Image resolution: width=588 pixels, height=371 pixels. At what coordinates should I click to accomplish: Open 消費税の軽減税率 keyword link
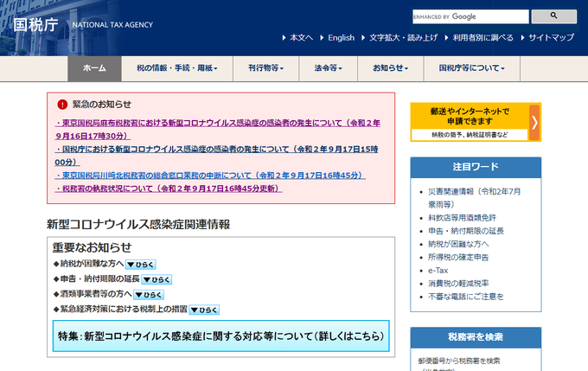pos(458,283)
